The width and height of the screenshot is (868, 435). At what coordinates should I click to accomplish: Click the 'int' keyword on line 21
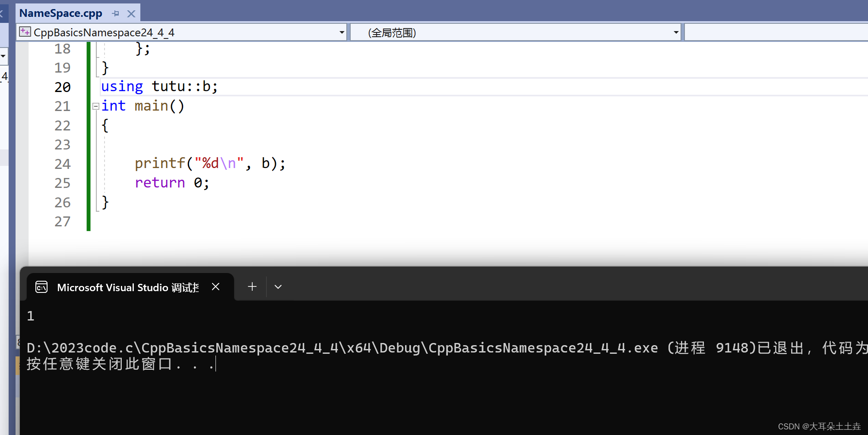114,106
